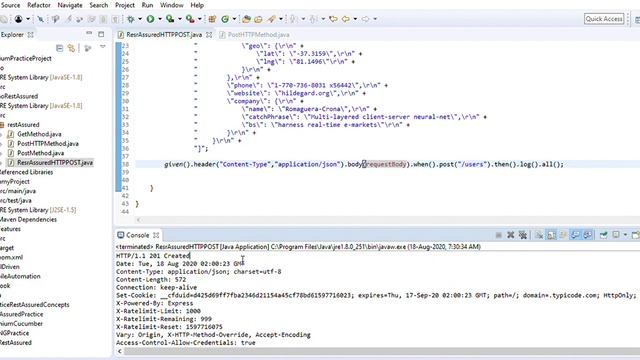Click the user profile icon in toolbar
The image size is (640, 360).
click(x=18, y=19)
